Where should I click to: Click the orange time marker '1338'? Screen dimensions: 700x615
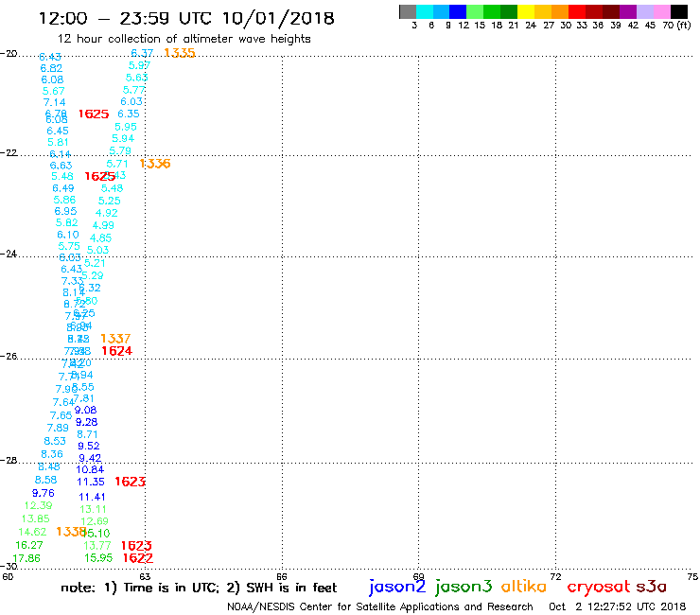point(71,532)
